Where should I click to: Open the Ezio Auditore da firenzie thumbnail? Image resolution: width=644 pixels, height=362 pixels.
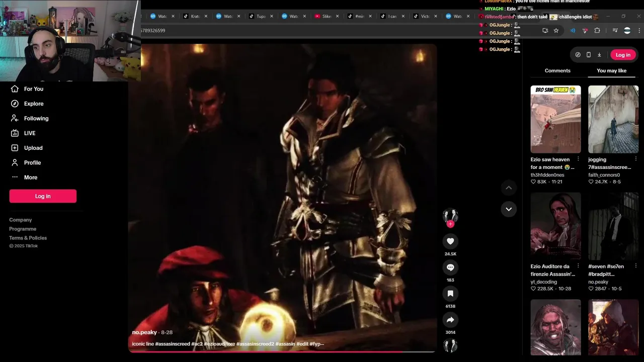[555, 226]
